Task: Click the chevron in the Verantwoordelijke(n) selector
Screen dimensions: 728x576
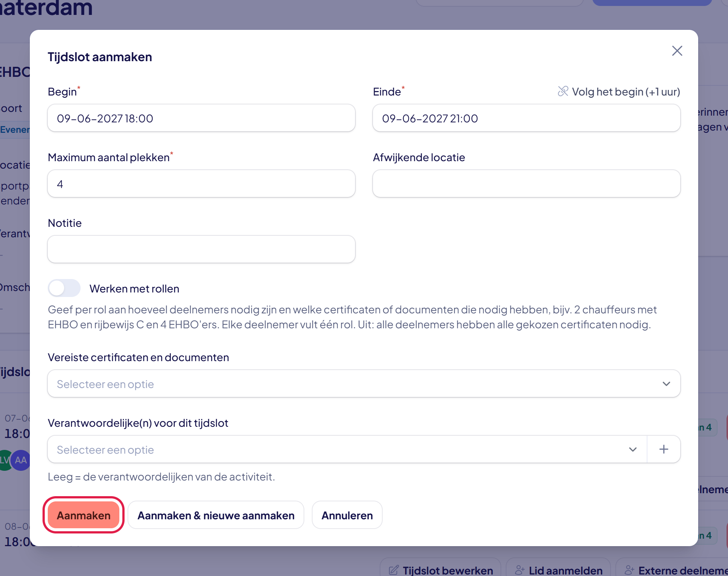Action: (633, 450)
